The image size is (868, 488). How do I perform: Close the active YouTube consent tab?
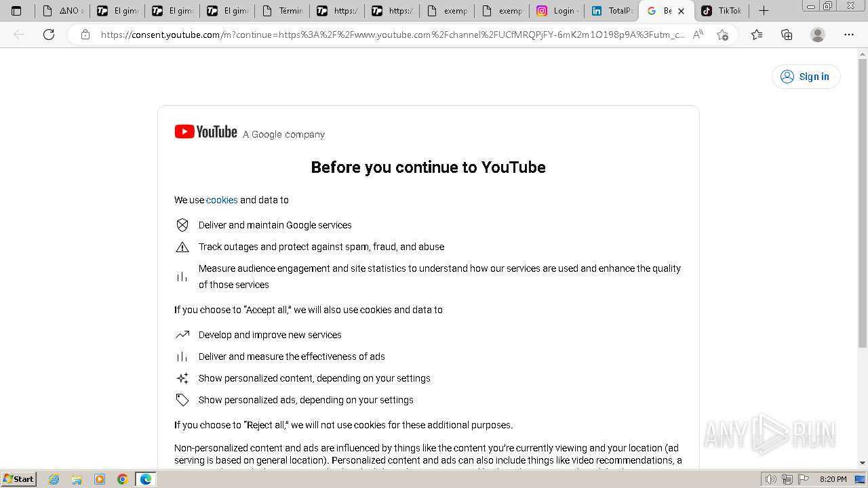pyautogui.click(x=682, y=11)
